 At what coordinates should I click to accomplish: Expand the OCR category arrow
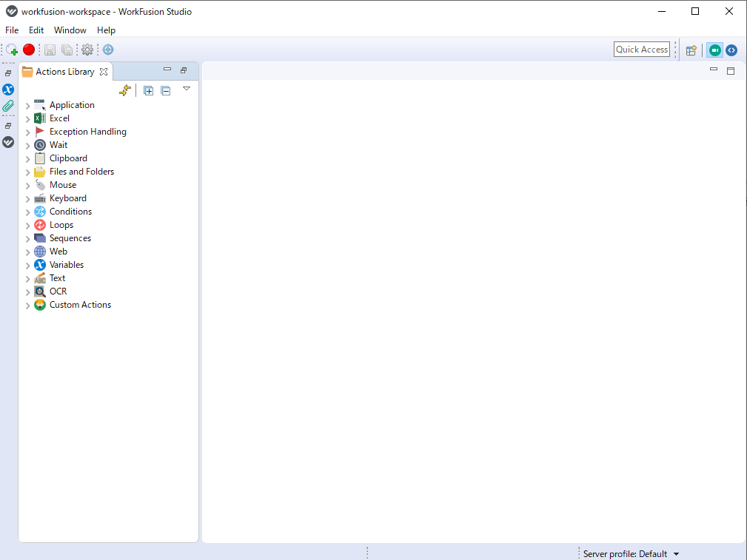click(27, 292)
